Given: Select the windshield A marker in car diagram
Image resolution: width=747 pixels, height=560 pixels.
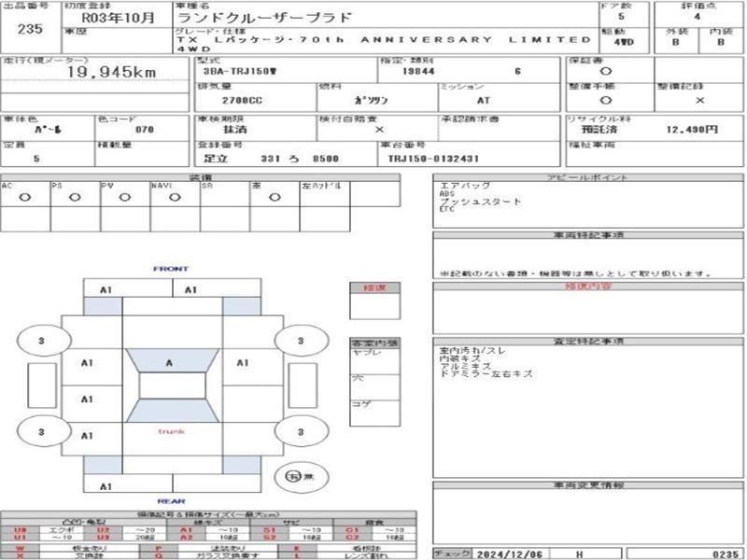Looking at the screenshot, I should pyautogui.click(x=169, y=363).
